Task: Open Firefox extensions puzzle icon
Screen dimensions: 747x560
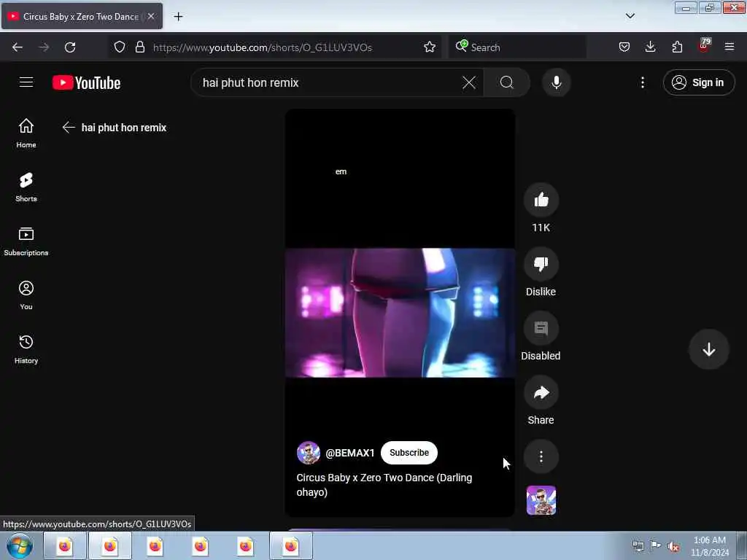Action: pos(677,47)
